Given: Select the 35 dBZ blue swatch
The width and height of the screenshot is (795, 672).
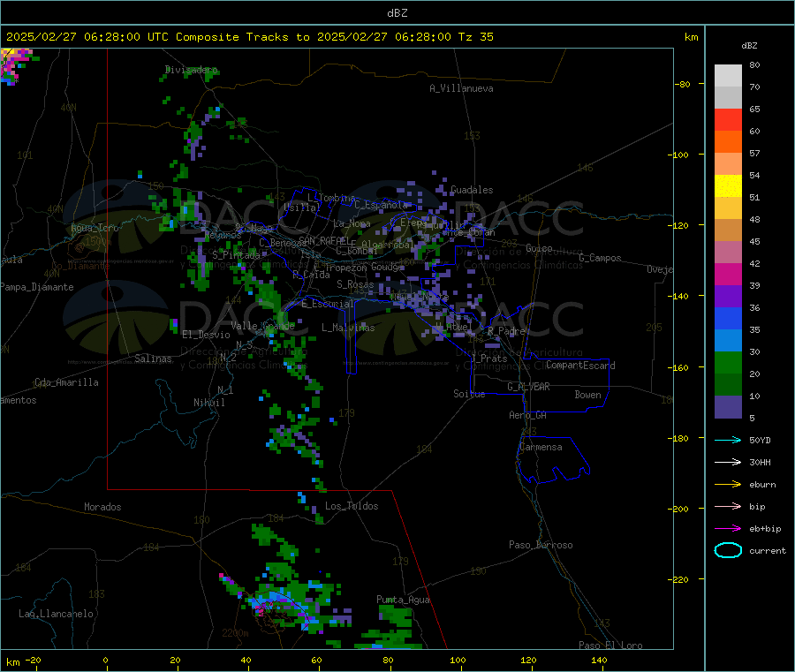Looking at the screenshot, I should point(728,318).
